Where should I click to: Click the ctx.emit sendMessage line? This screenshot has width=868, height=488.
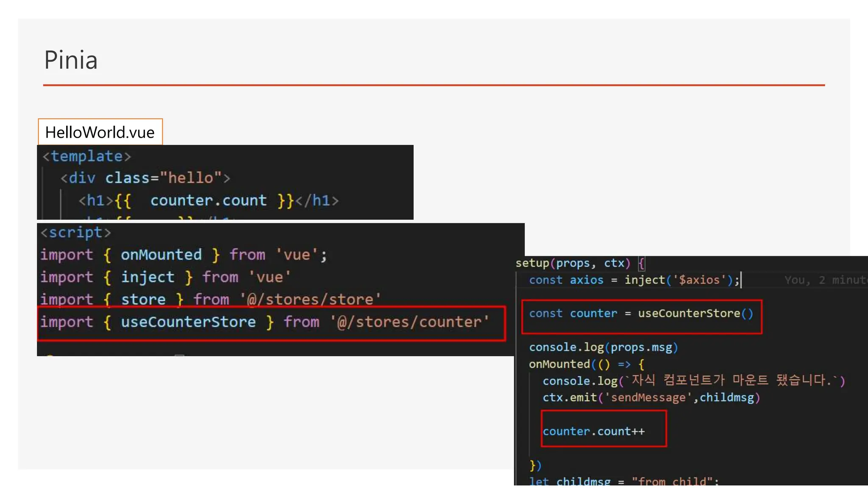click(651, 398)
